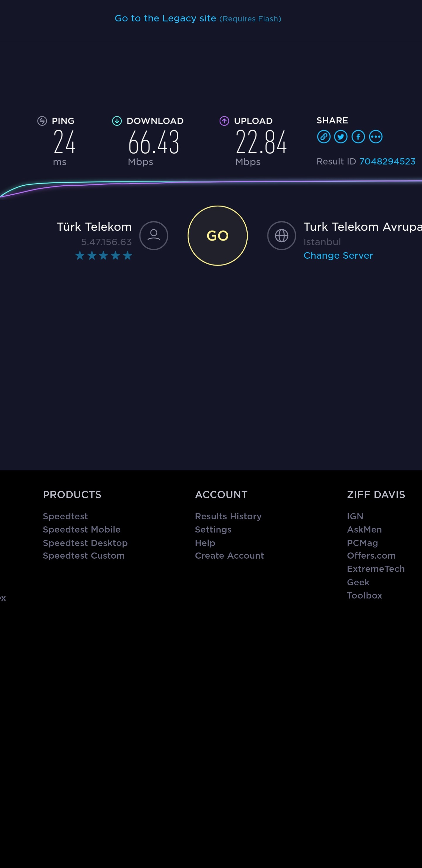Click Turk Telekom Avrupa server name
The width and height of the screenshot is (422, 868).
pyautogui.click(x=363, y=227)
